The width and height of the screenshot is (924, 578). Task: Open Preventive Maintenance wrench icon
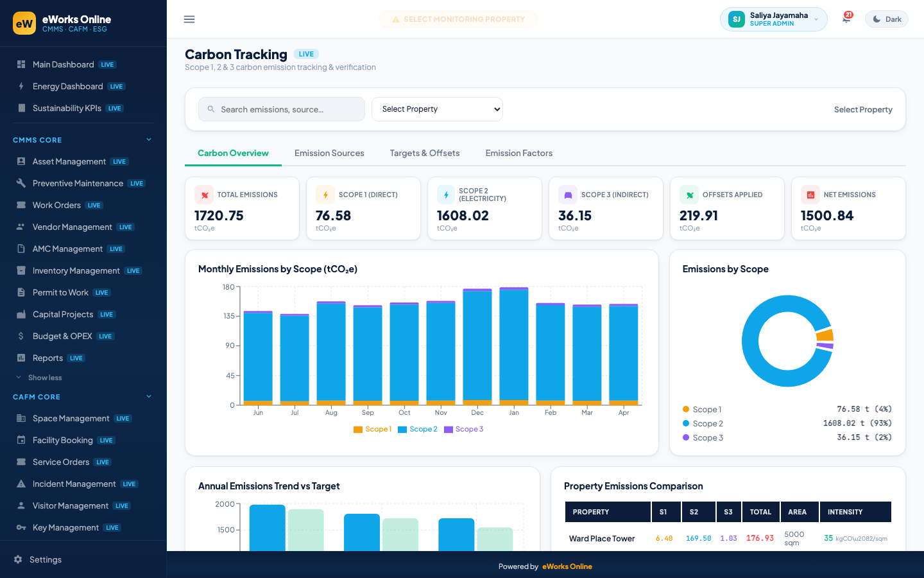click(x=21, y=183)
